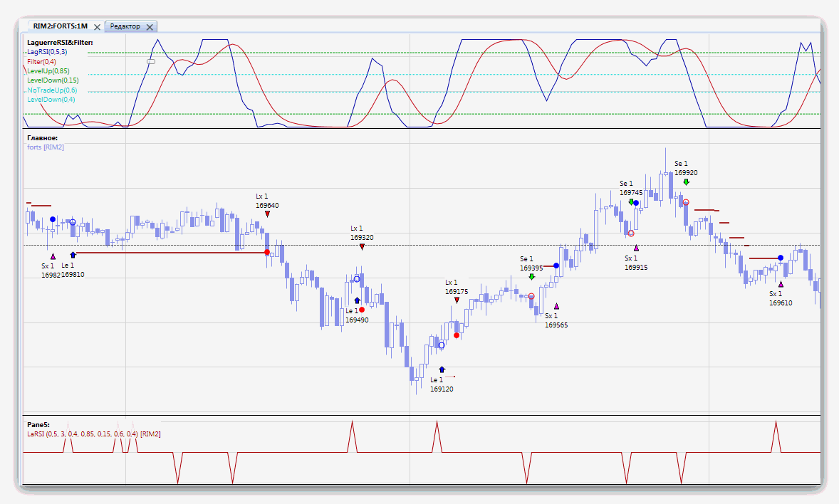Click the blue Le 1 169810 entry arrow
The width and height of the screenshot is (839, 504).
pos(73,255)
